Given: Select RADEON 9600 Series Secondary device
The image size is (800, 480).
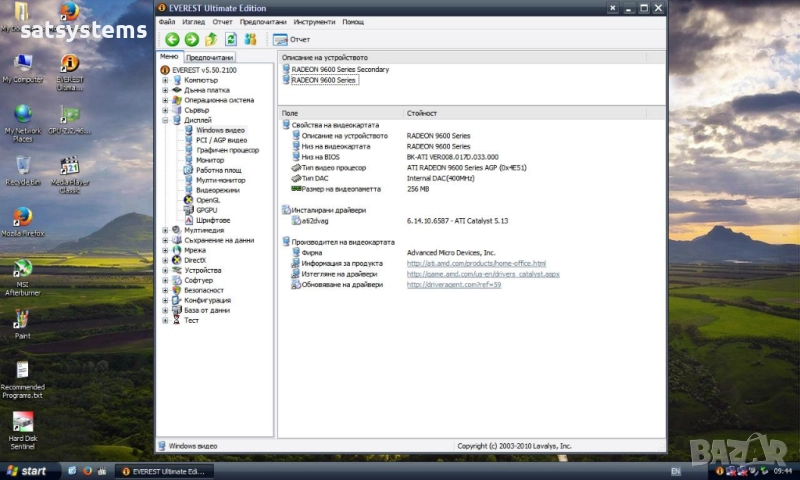Looking at the screenshot, I should click(340, 69).
